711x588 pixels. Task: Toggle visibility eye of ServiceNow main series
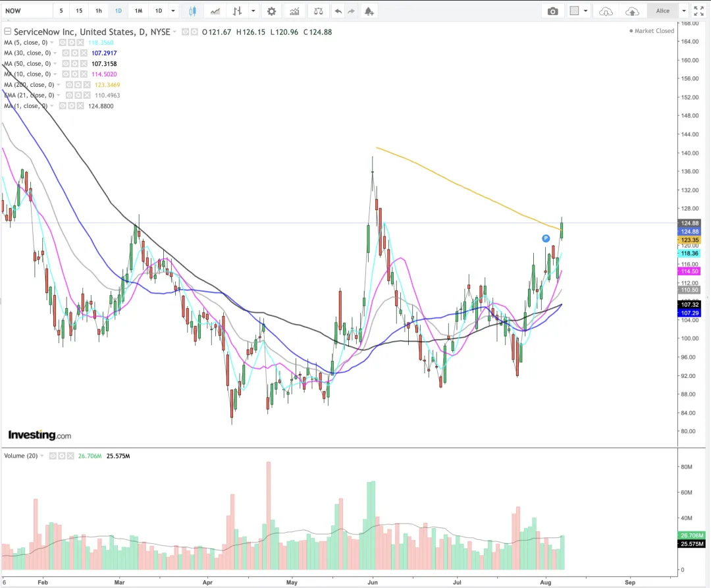[x=185, y=32]
